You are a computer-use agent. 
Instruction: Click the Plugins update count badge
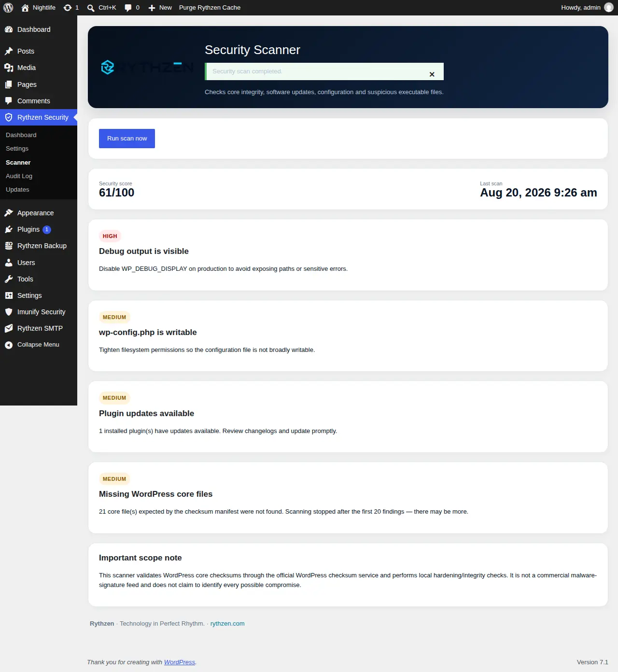tap(47, 230)
